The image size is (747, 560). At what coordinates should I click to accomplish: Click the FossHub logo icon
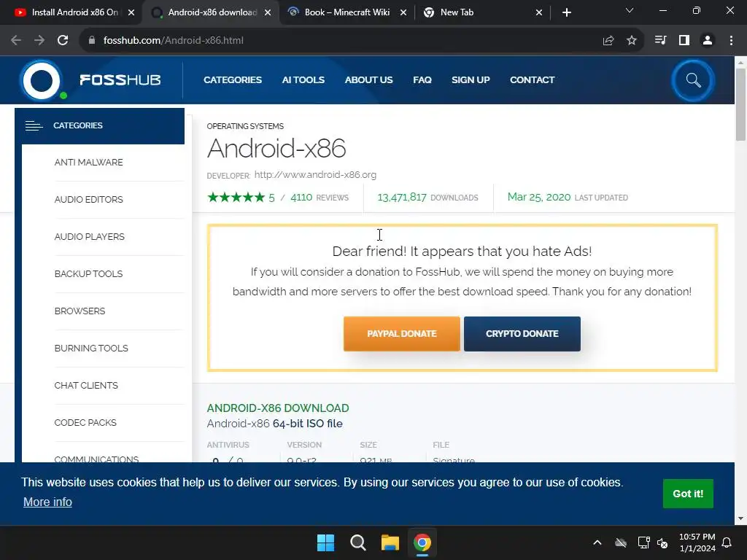click(42, 80)
